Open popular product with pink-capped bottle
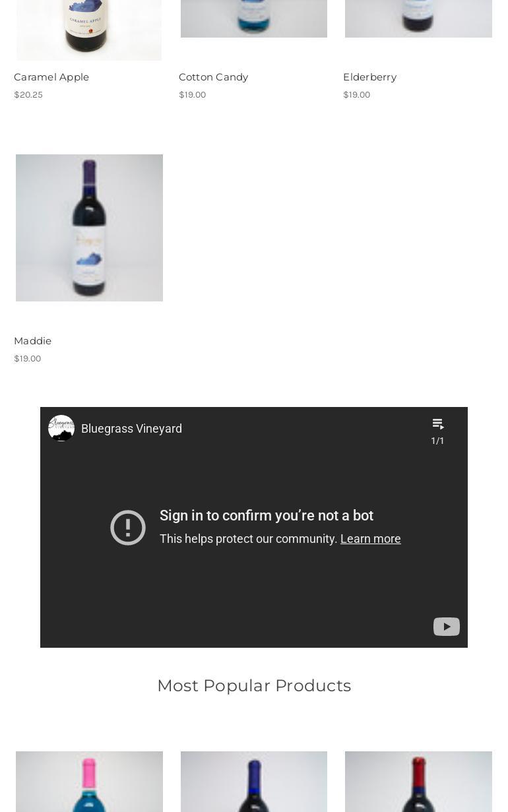 (x=89, y=782)
